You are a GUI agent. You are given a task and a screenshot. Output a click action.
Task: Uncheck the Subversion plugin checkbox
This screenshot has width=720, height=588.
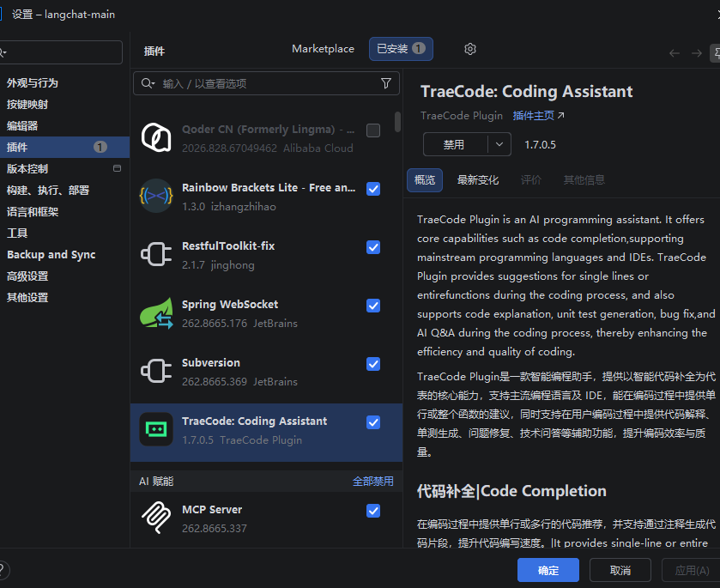point(373,364)
